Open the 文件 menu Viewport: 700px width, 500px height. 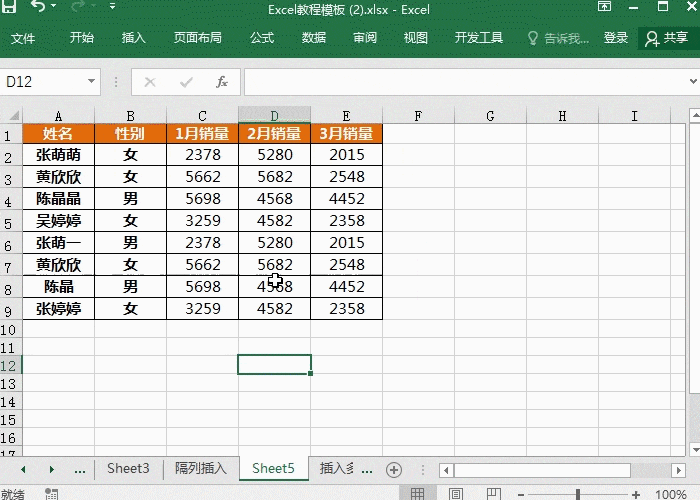coord(23,38)
